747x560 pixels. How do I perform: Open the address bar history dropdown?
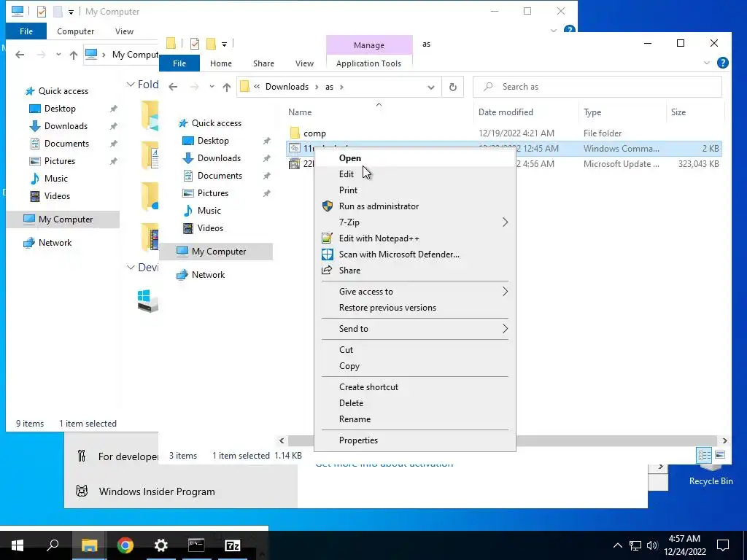pos(430,87)
